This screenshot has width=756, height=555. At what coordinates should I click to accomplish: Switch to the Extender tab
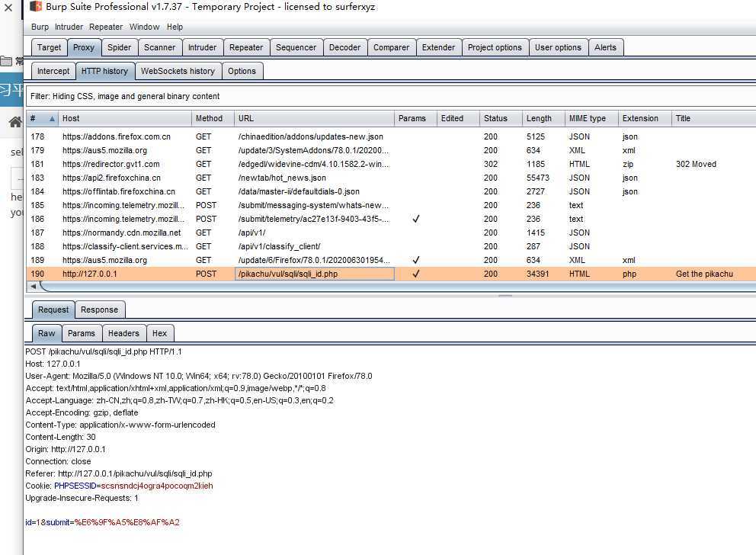click(438, 47)
